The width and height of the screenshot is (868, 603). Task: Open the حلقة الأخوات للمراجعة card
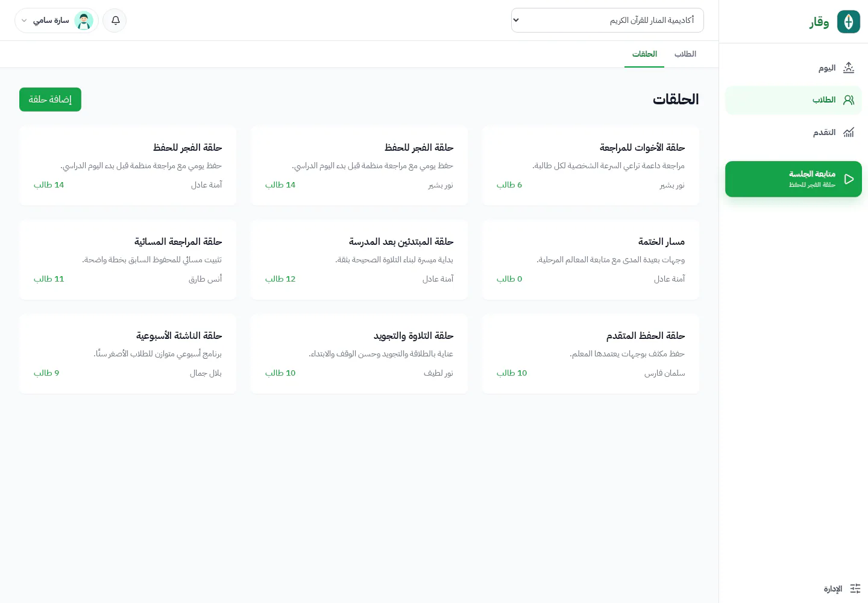tap(591, 166)
